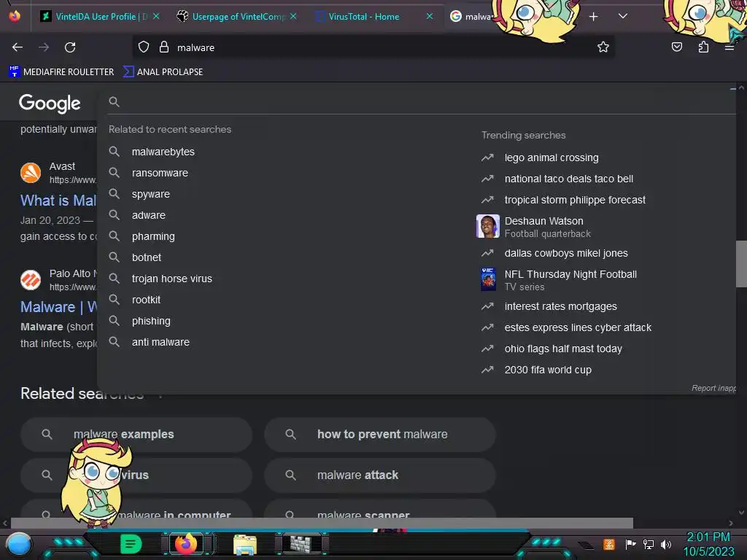This screenshot has height=560, width=747.
Task: Choose trending dallas cowboys mikel jones
Action: click(566, 253)
